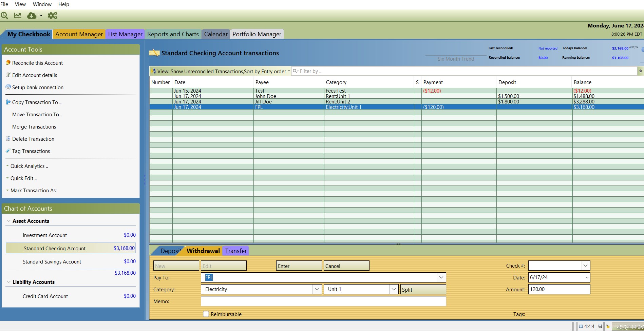The height and width of the screenshot is (331, 644).
Task: Open the Electricity category dropdown arrow
Action: pyautogui.click(x=317, y=289)
